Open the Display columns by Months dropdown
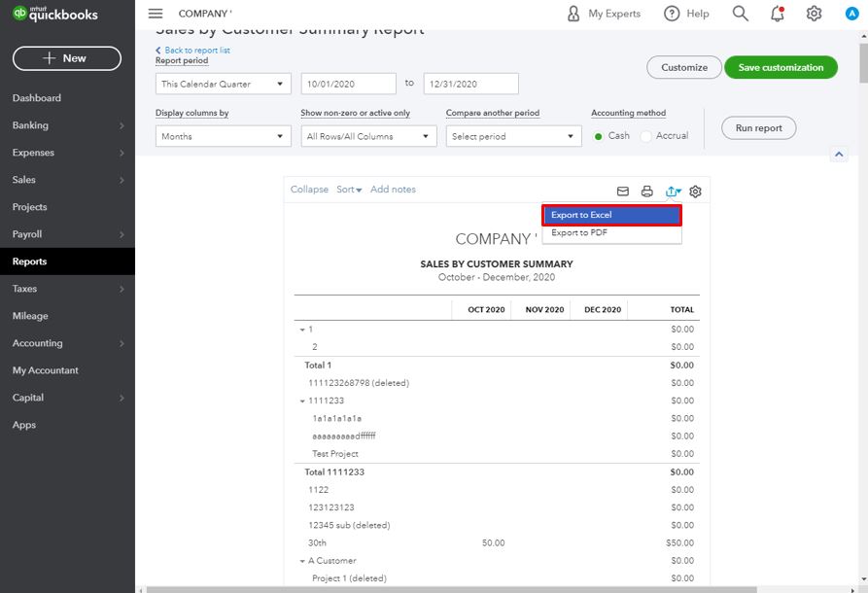 [x=223, y=135]
